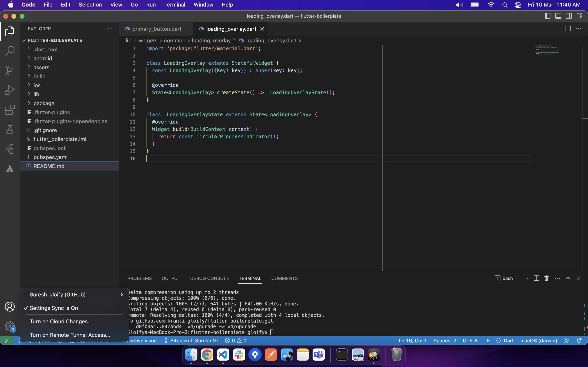Open the Extensions view
Viewport: 588px width, 367px height.
point(10,110)
